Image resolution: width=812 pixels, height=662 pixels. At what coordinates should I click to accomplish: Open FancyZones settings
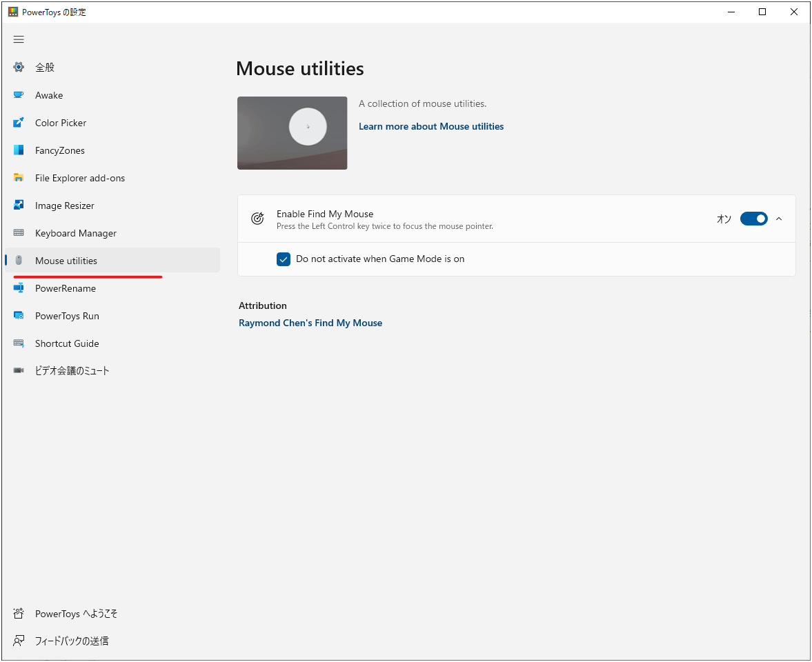pyautogui.click(x=112, y=150)
